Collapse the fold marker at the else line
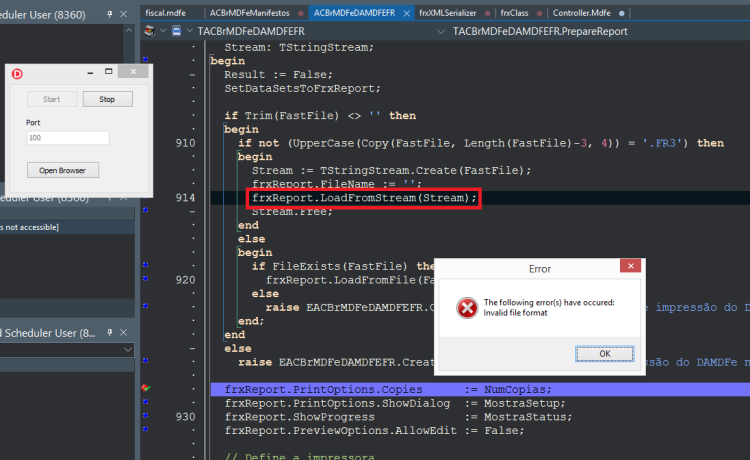 tap(193, 349)
